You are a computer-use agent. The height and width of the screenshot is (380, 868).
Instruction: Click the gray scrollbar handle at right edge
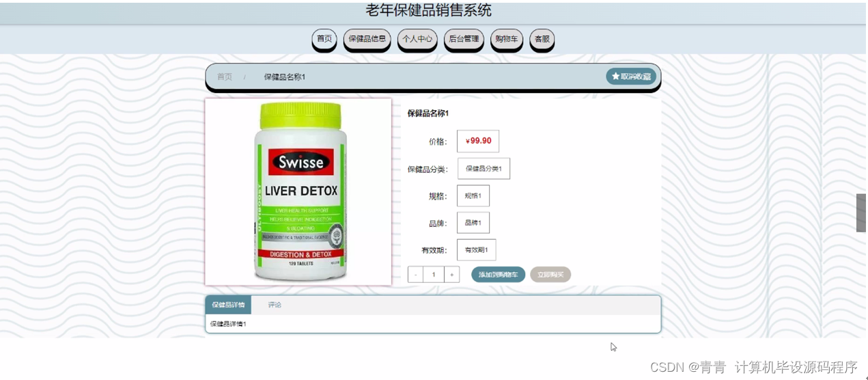tap(861, 213)
